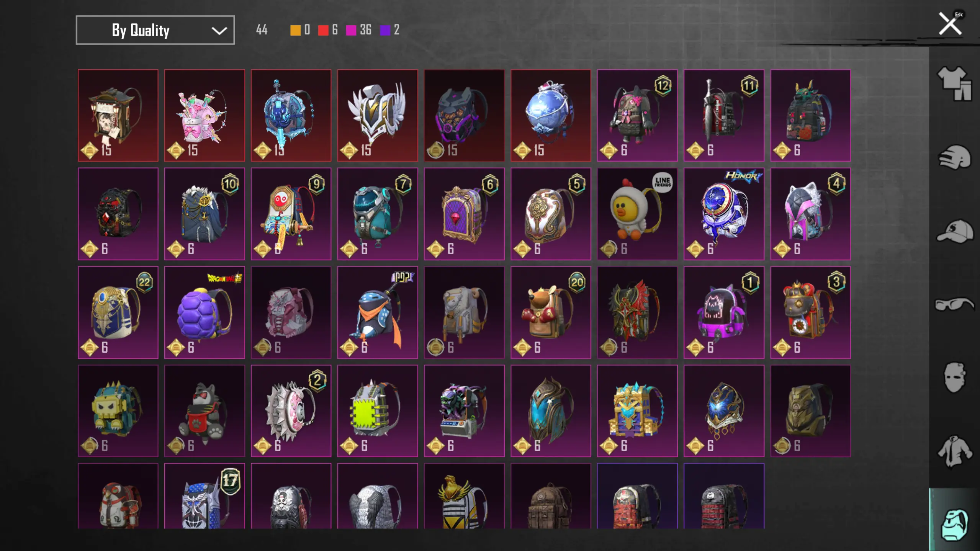Close the inventory with the X icon
This screenshot has height=551, width=980.
click(950, 24)
